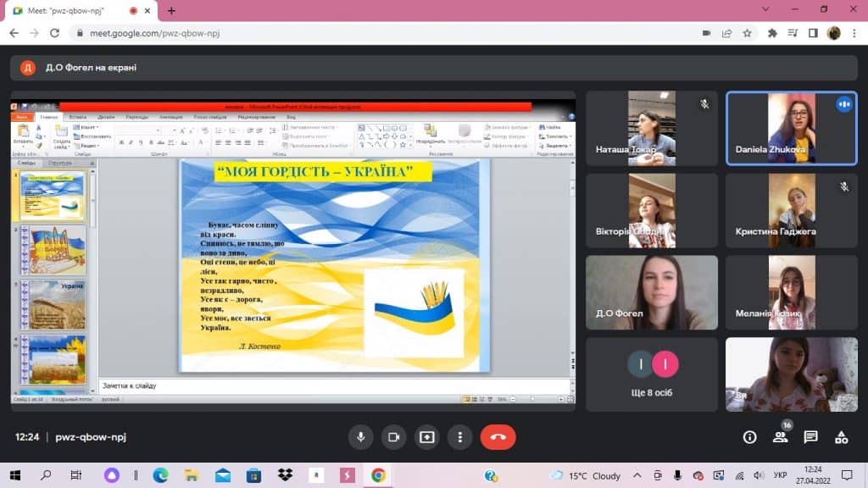The width and height of the screenshot is (868, 488).
Task: Open the meeting details info icon
Action: pos(749,437)
